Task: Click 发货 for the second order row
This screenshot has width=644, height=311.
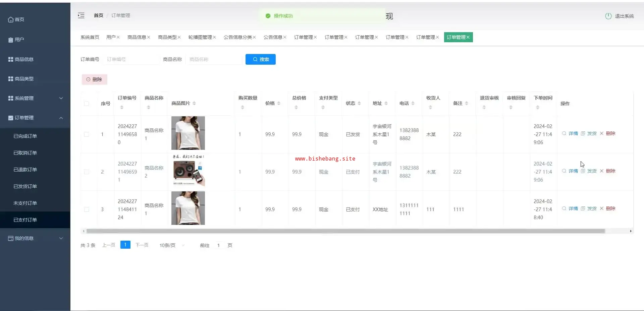Action: [592, 171]
